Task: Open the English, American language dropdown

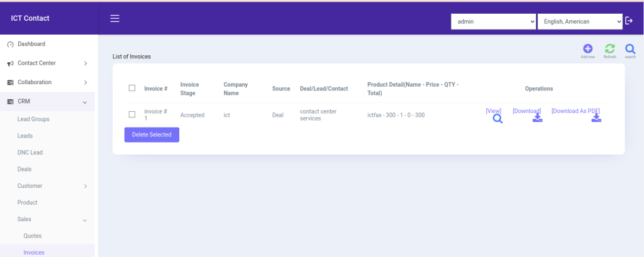Action: (579, 22)
